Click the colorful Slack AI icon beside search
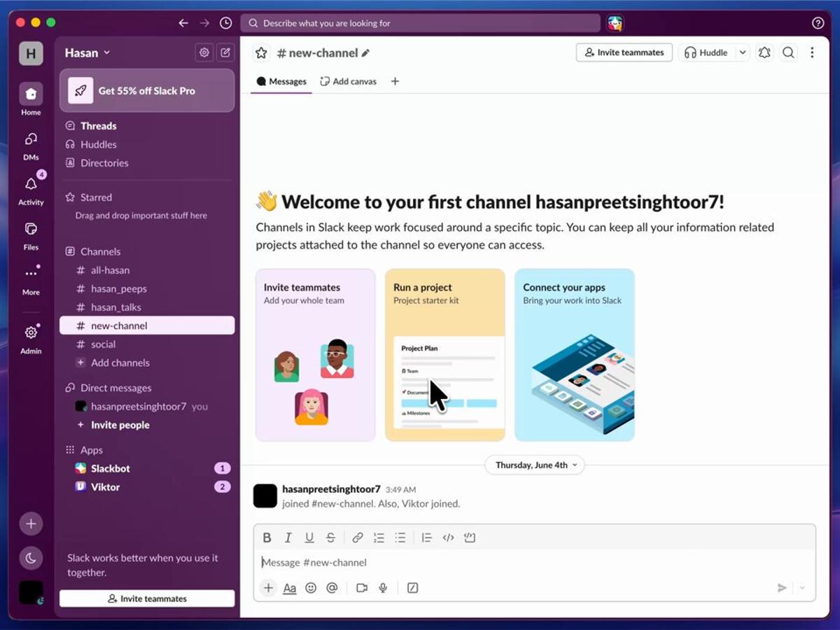This screenshot has width=840, height=630. [x=615, y=23]
